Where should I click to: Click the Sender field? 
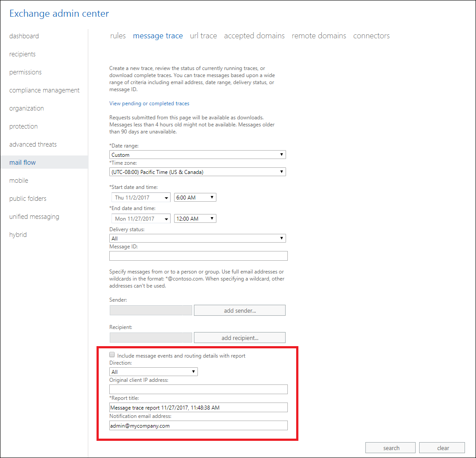[x=151, y=310]
